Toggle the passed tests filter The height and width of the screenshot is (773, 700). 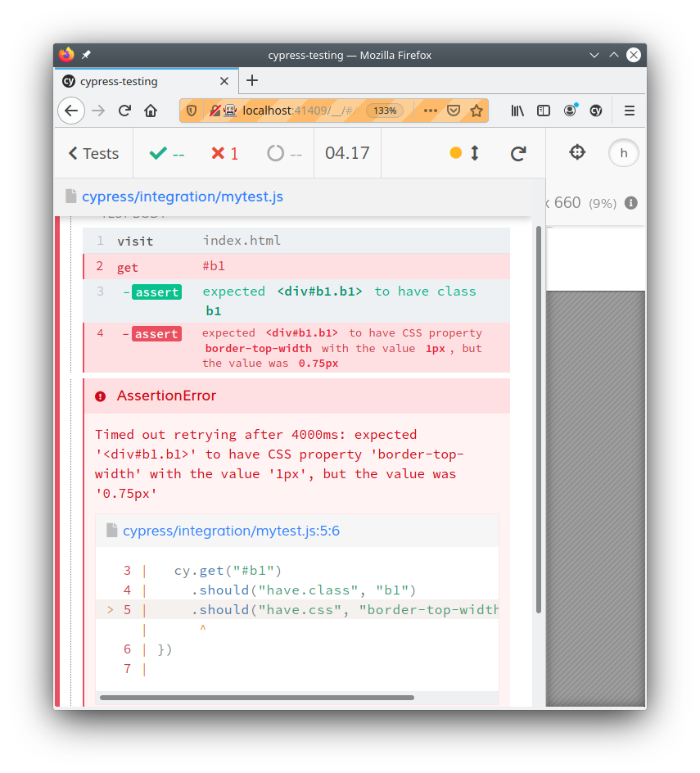[164, 152]
